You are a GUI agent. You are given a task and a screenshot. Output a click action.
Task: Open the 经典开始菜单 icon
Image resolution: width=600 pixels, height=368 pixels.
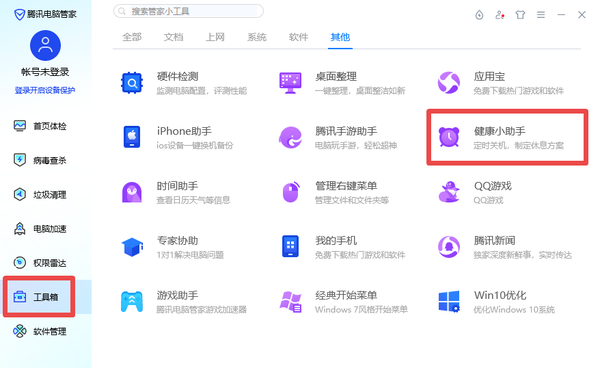pos(291,302)
